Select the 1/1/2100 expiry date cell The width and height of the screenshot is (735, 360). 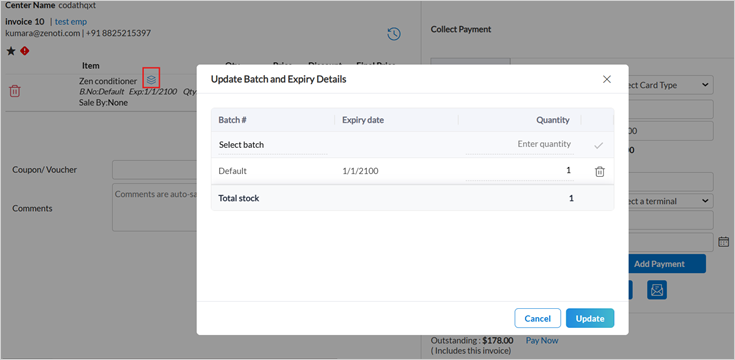360,171
